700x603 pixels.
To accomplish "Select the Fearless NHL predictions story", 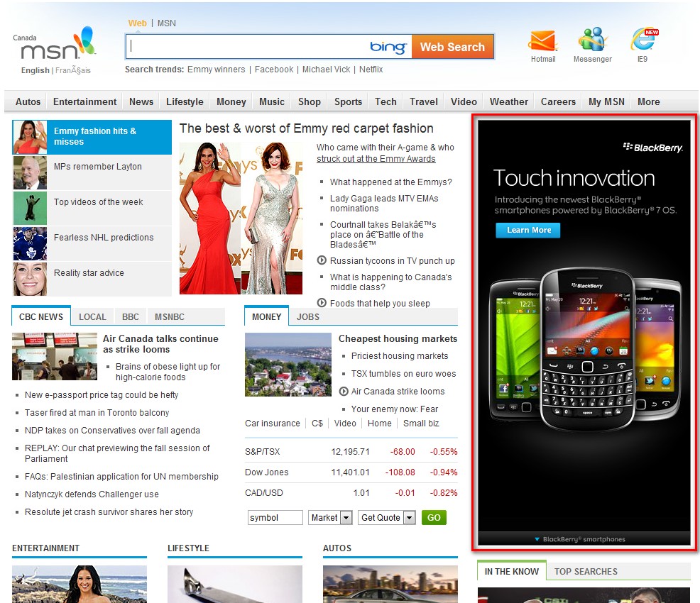I will coord(92,243).
